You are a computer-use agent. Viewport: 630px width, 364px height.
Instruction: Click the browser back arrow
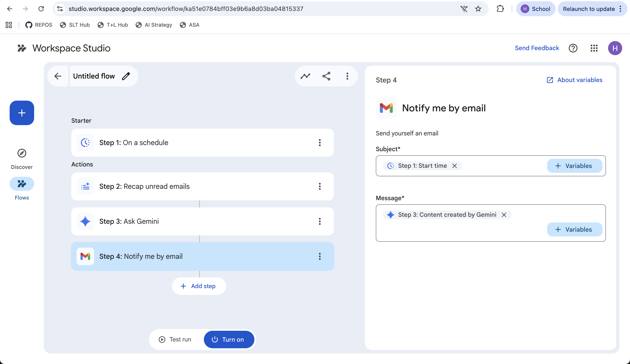pyautogui.click(x=9, y=9)
